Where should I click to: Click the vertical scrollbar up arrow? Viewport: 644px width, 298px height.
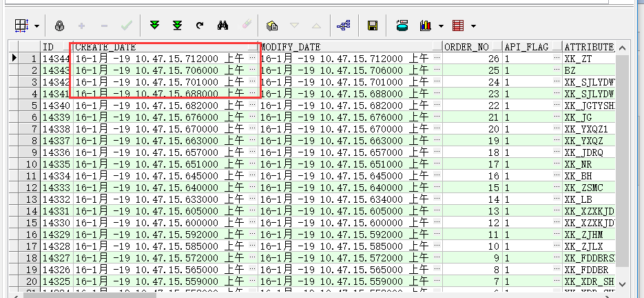[x=622, y=48]
